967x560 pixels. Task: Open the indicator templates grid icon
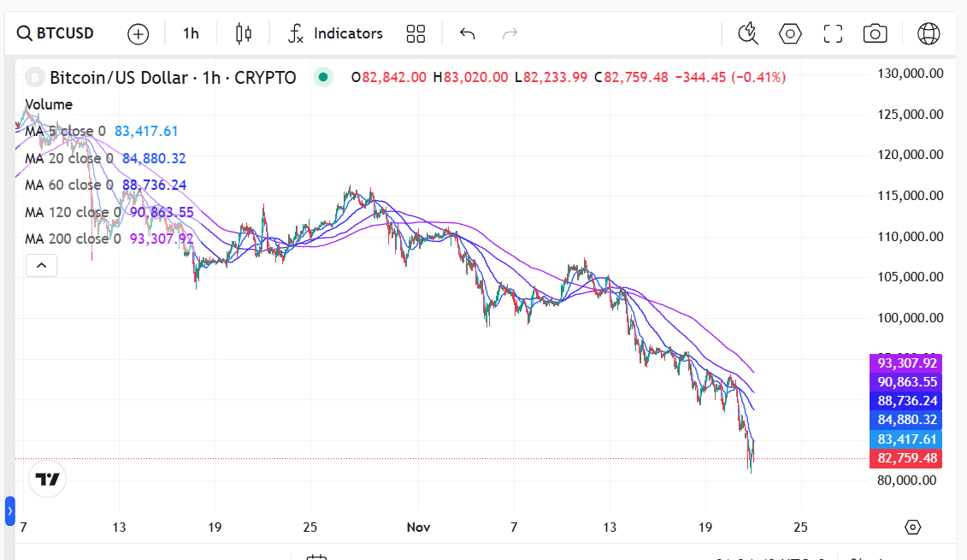tap(416, 33)
